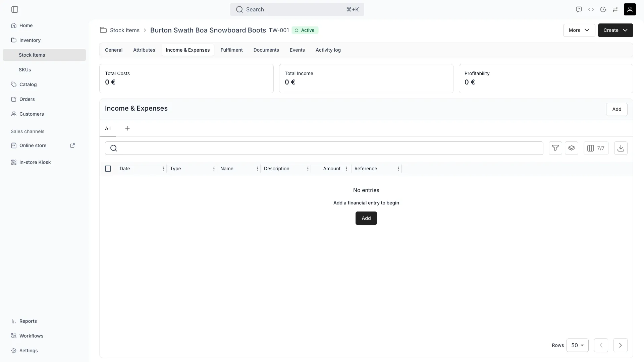Open the help chat icon in top bar
This screenshot has width=644, height=362.
pos(579,9)
